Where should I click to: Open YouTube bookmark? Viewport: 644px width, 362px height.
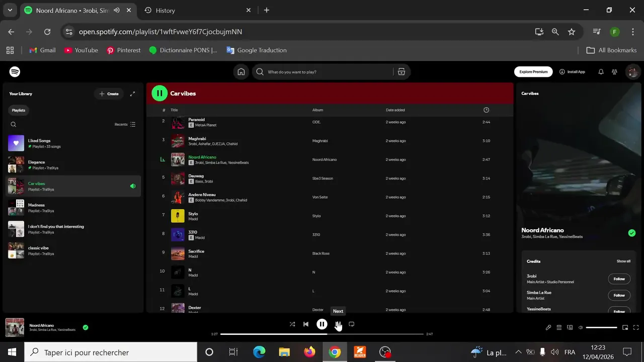(x=81, y=50)
